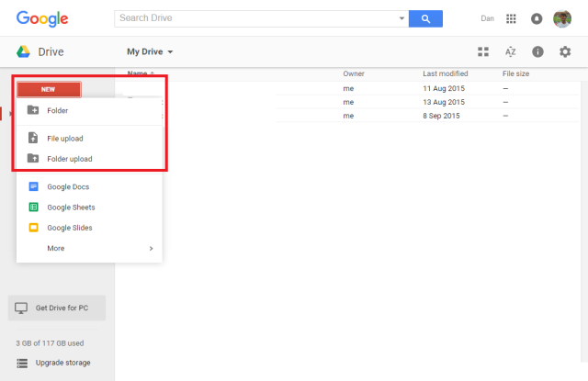Click the red NEW button

[49, 90]
